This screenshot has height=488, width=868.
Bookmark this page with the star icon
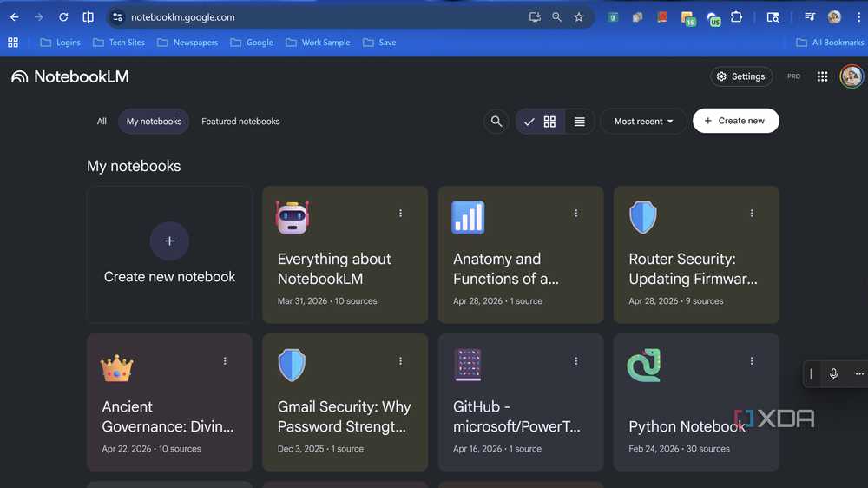coord(578,17)
